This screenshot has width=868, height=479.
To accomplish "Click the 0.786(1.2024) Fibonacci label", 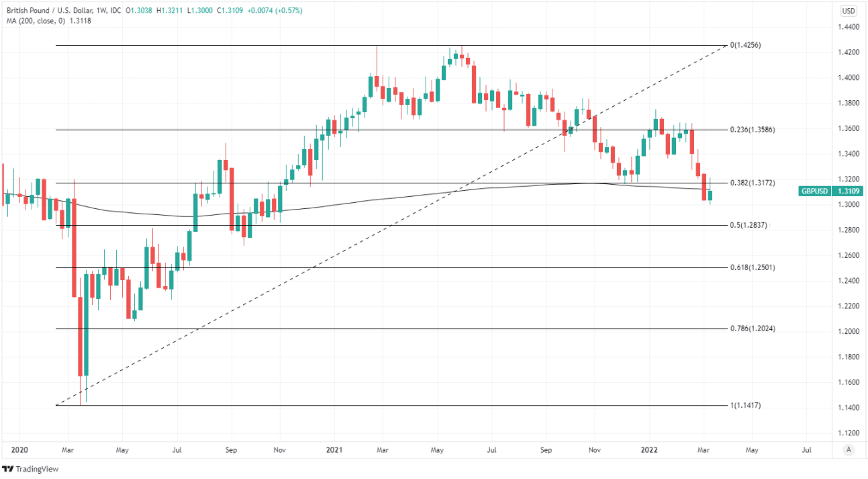I will (x=752, y=329).
